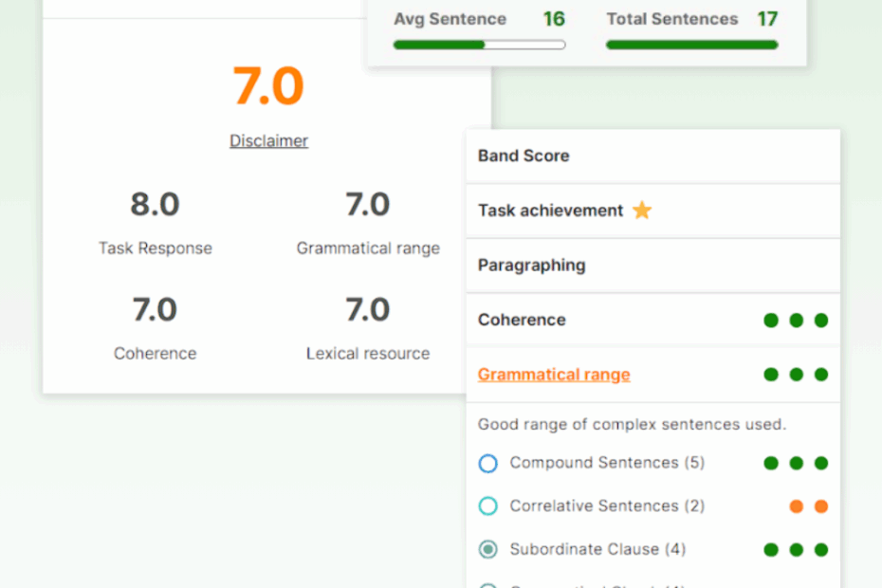Click the Total Sentences value 17
The image size is (882, 588).
click(767, 19)
